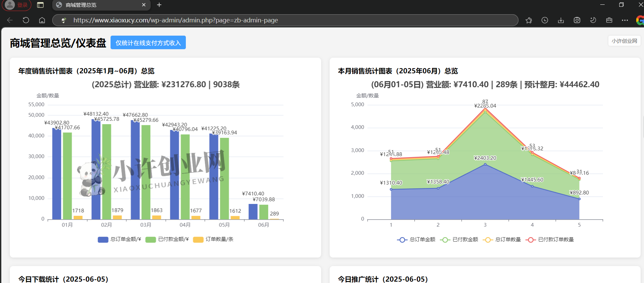This screenshot has width=644, height=283.
Task: Select the 商城管理总览 browser tab
Action: (101, 5)
